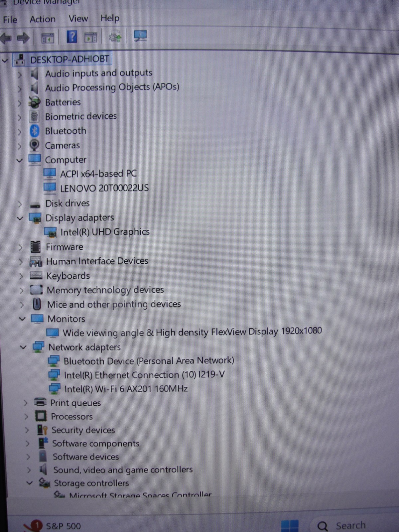Click the Storage controllers icon
The height and width of the screenshot is (532, 399).
(x=45, y=483)
